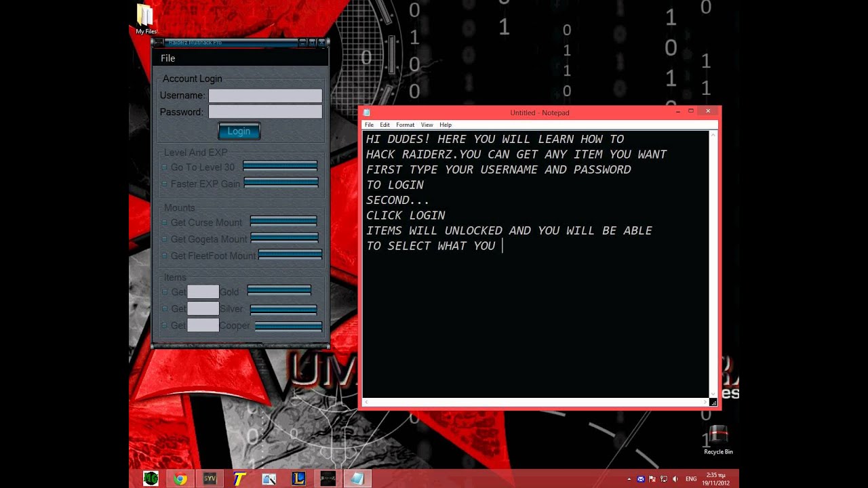Click the Gold amount input box
Screen dimensions: 868x488
point(203,292)
